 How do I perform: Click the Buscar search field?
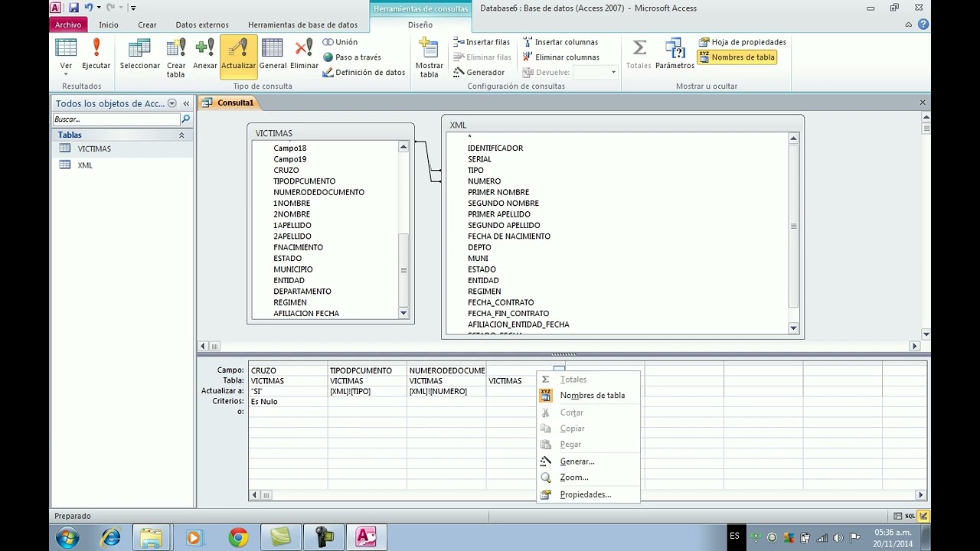[x=116, y=119]
